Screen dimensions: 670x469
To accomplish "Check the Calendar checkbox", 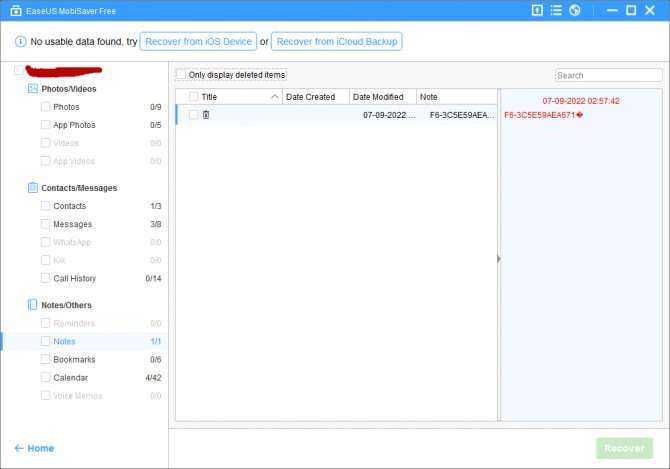I will (45, 377).
